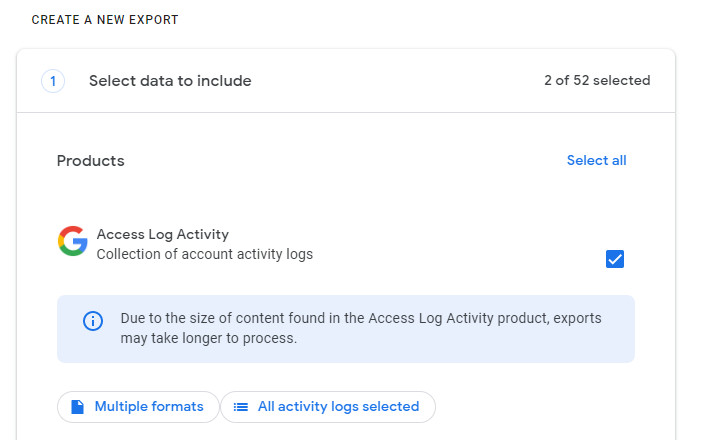Open All activity logs selected list
The width and height of the screenshot is (704, 440).
[x=328, y=407]
